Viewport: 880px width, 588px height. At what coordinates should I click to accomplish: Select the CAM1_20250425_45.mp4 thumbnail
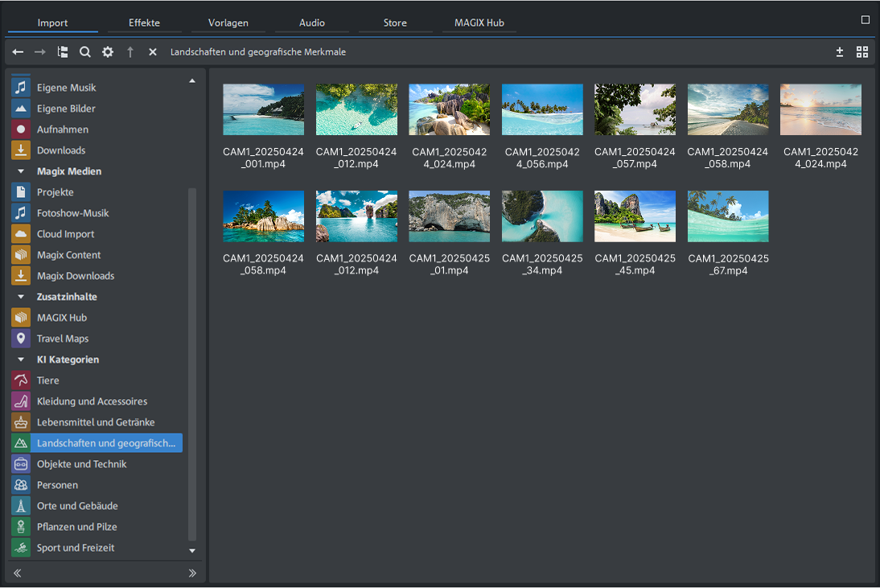635,216
